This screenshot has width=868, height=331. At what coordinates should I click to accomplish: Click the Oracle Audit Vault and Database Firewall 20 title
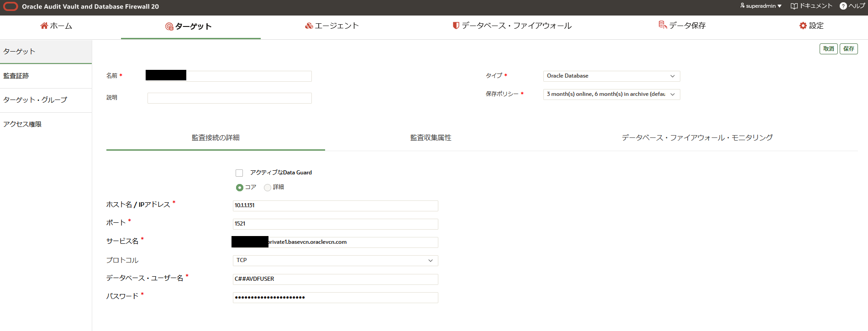[x=90, y=6]
